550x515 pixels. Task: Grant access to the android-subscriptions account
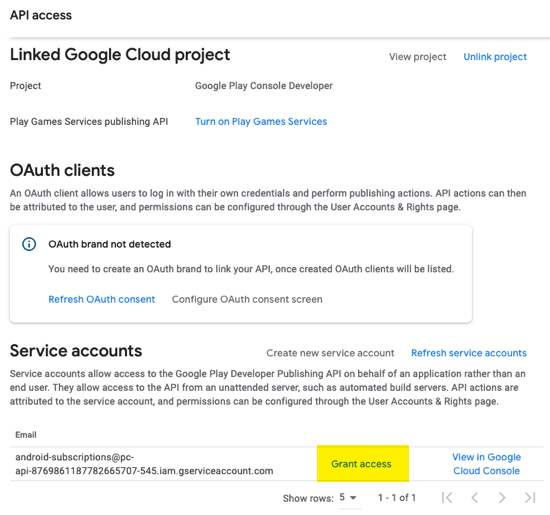point(361,464)
